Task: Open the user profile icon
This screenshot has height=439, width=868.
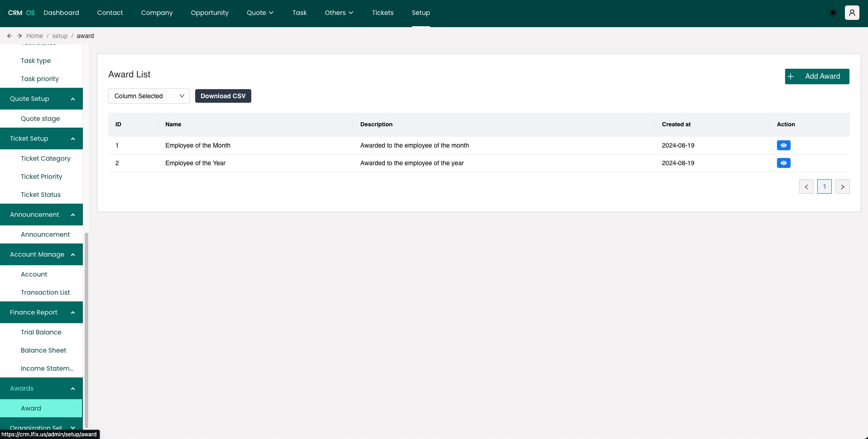Action: point(852,13)
